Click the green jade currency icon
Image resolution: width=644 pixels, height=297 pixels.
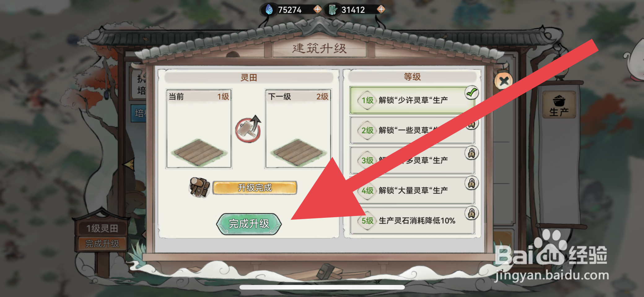tap(333, 10)
